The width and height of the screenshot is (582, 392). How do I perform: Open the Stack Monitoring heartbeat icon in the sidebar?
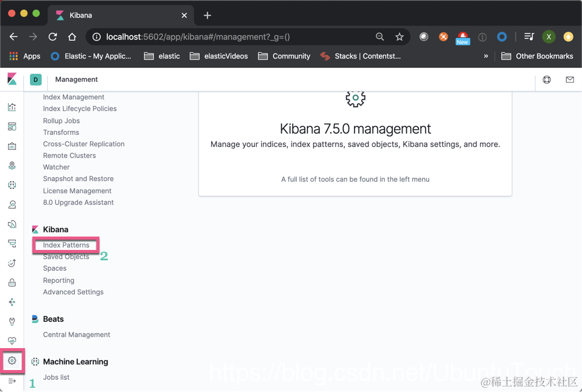pos(12,340)
